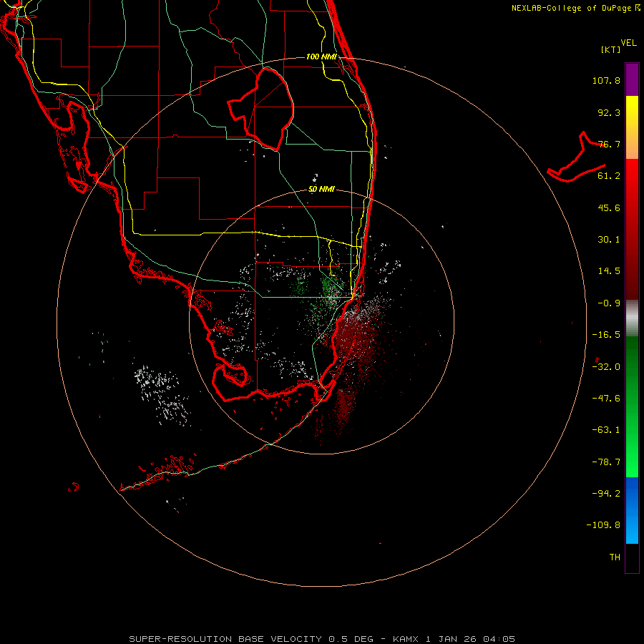The width and height of the screenshot is (644, 644).
Task: Select the 45.6 velocity scale value
Action: click(609, 208)
